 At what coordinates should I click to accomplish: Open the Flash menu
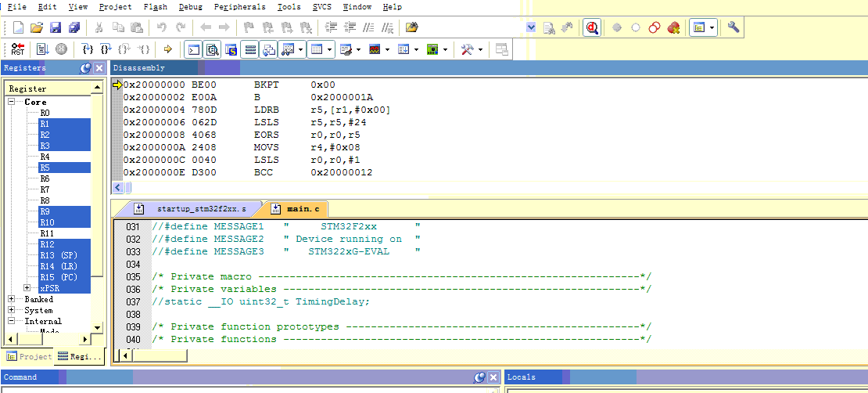[x=155, y=7]
